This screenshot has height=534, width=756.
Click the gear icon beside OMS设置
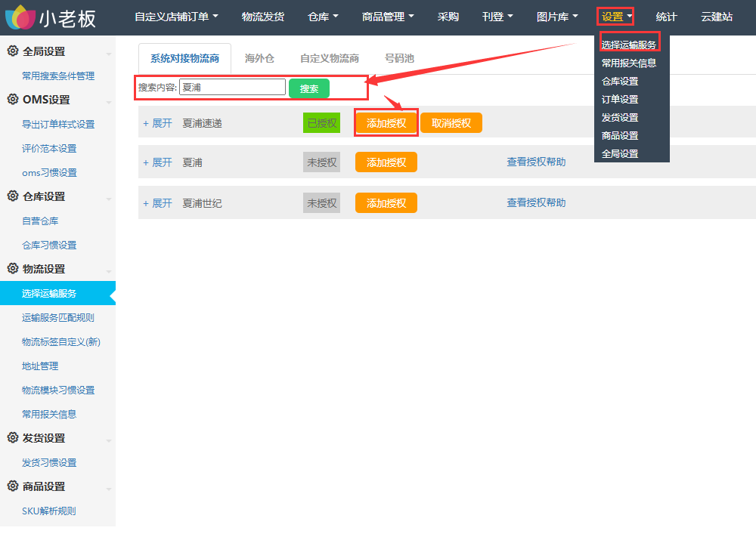coord(13,100)
